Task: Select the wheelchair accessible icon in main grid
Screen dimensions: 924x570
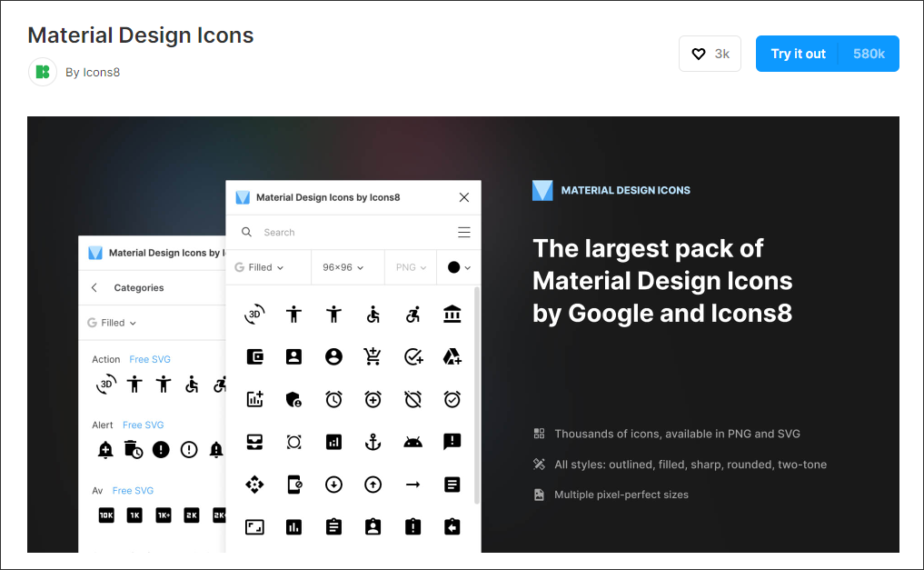Action: (x=373, y=315)
